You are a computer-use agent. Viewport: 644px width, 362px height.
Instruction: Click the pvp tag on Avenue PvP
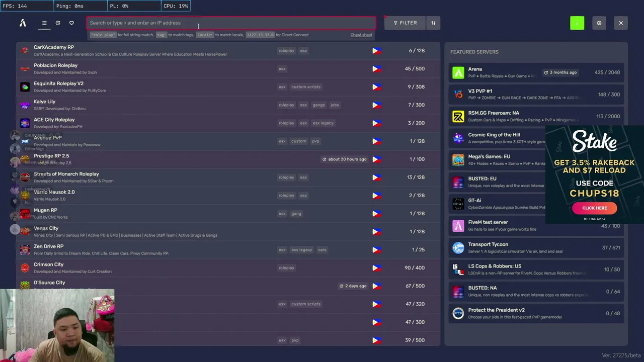315,141
